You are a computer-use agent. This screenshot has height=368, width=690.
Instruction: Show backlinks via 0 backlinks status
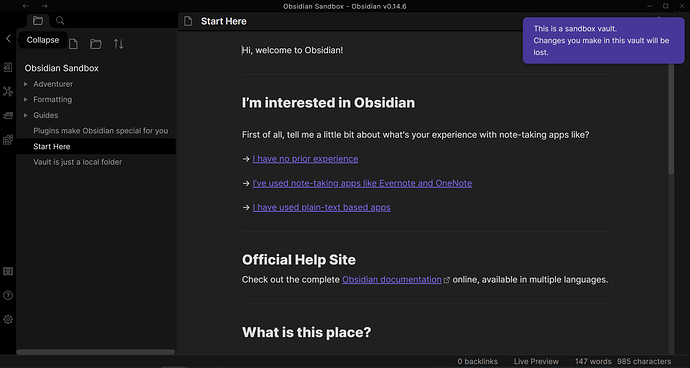[477, 361]
